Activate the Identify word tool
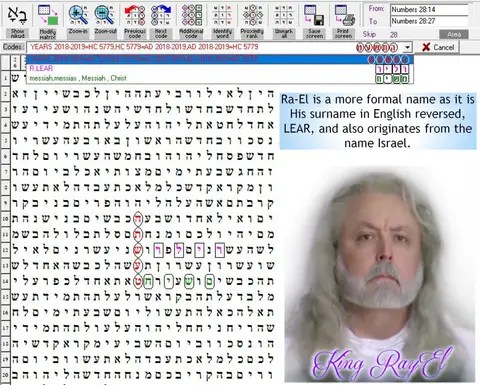Image resolution: width=480 pixels, height=385 pixels. tap(222, 15)
